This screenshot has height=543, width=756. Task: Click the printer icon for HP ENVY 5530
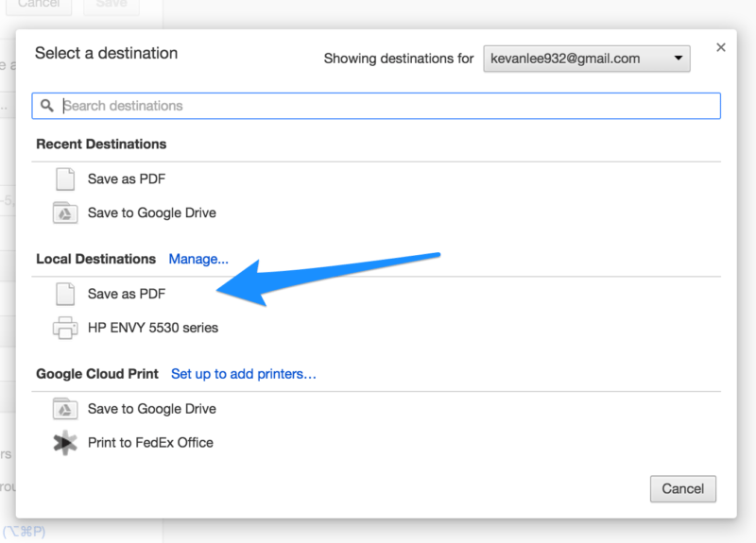pyautogui.click(x=65, y=328)
